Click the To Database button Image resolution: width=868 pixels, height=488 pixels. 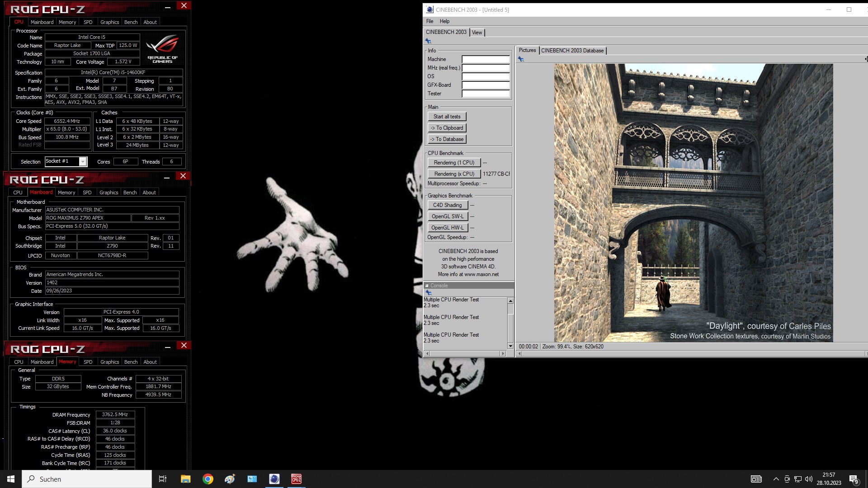tap(447, 139)
